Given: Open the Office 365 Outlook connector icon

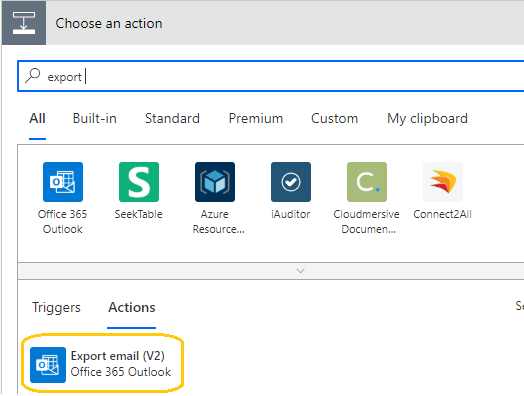Looking at the screenshot, I should (x=63, y=182).
